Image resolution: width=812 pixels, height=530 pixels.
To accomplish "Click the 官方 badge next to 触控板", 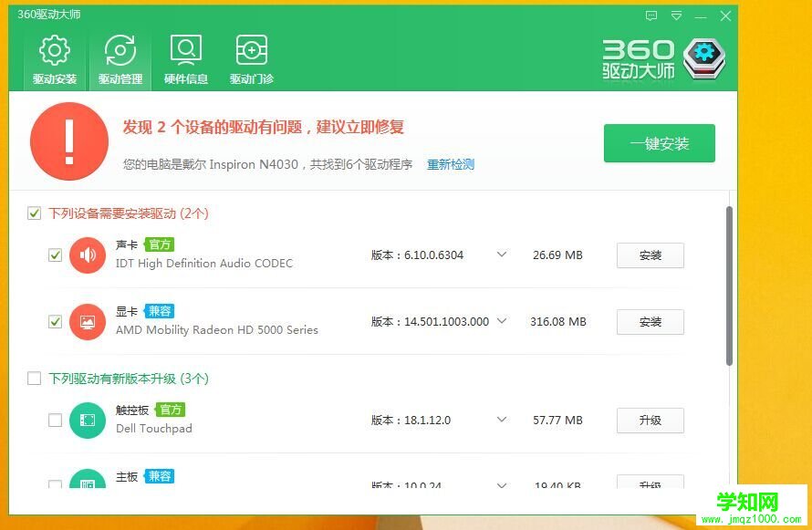I will click(x=171, y=410).
